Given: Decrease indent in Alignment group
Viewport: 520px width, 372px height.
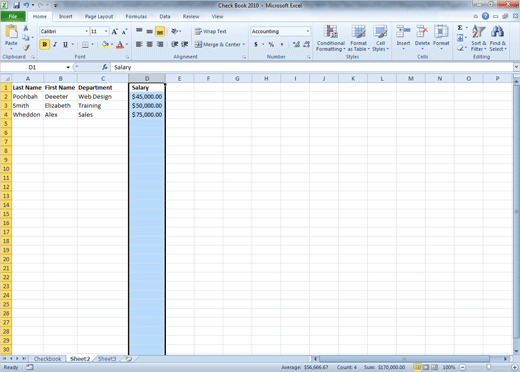Looking at the screenshot, I should 174,44.
